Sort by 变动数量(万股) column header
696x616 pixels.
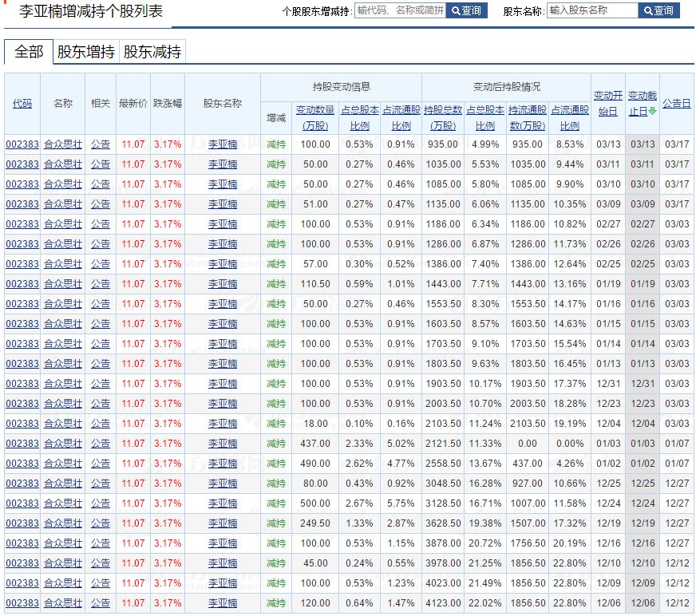point(315,117)
